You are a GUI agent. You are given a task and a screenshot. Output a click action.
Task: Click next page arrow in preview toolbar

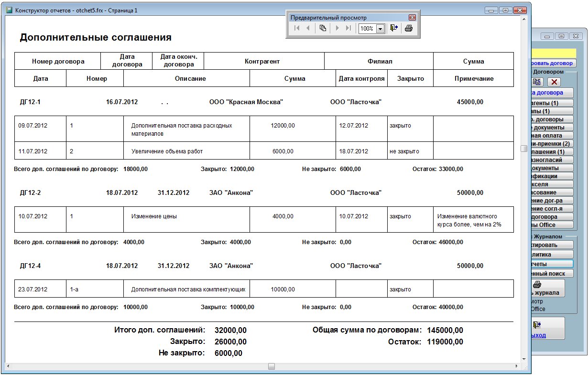coord(338,29)
